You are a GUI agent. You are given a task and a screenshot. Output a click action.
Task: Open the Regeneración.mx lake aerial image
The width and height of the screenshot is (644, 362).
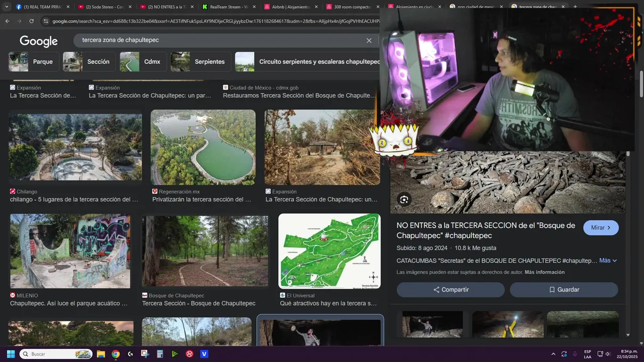click(203, 147)
